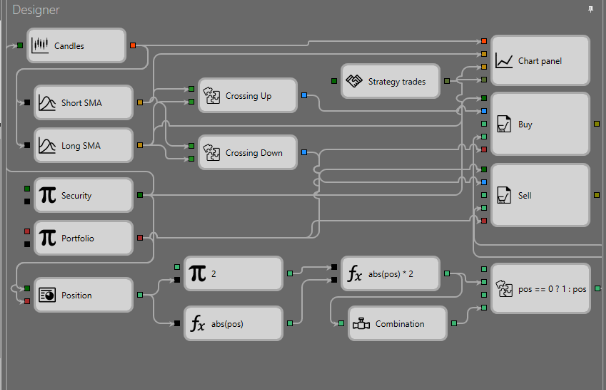Click the fx icon of abs(pos) node
The height and width of the screenshot is (390, 606).
(197, 323)
